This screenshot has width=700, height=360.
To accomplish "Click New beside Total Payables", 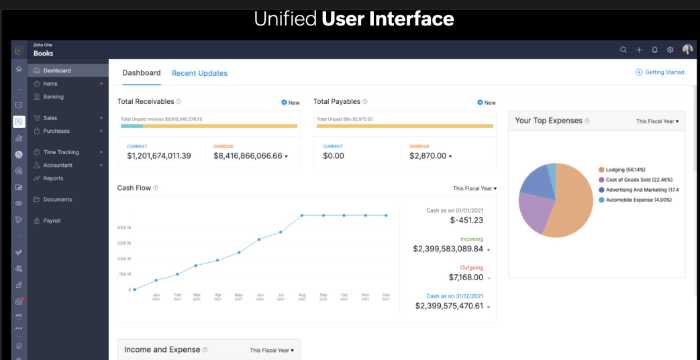I will [487, 102].
